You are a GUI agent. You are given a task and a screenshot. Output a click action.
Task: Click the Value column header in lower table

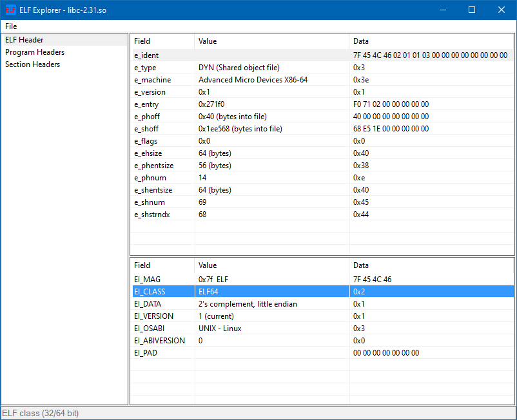(x=271, y=265)
